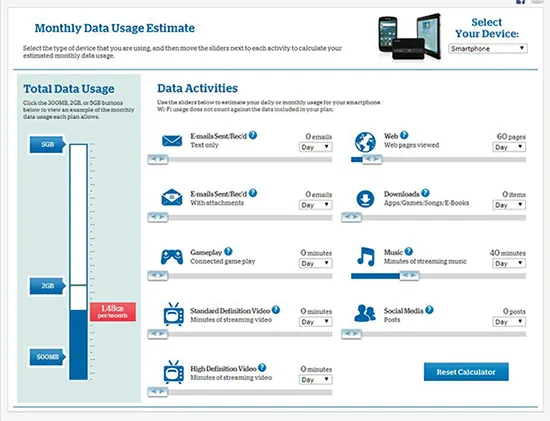Open the Select Your Device Smartphone dropdown
This screenshot has height=421, width=550.
(488, 48)
